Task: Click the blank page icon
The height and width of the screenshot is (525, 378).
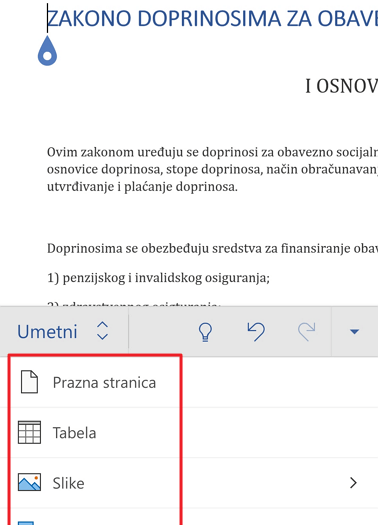Action: 29,382
